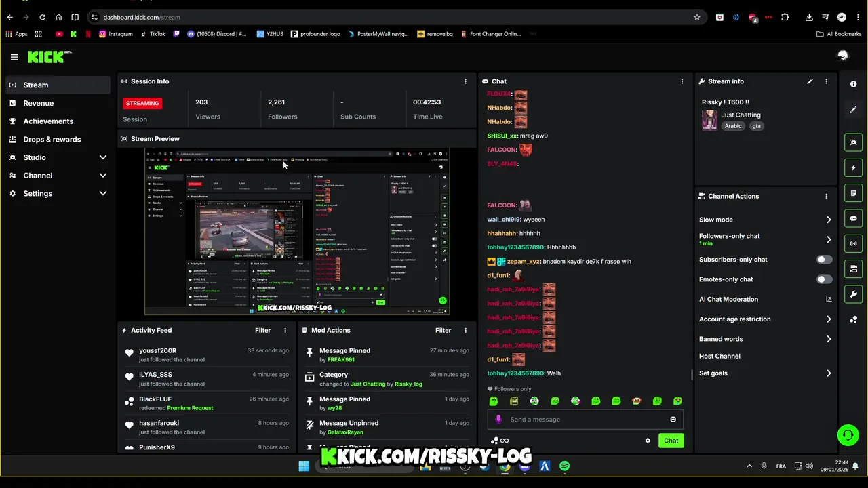Image resolution: width=868 pixels, height=488 pixels.
Task: Click the wrench icon in the right rail
Action: tap(853, 294)
